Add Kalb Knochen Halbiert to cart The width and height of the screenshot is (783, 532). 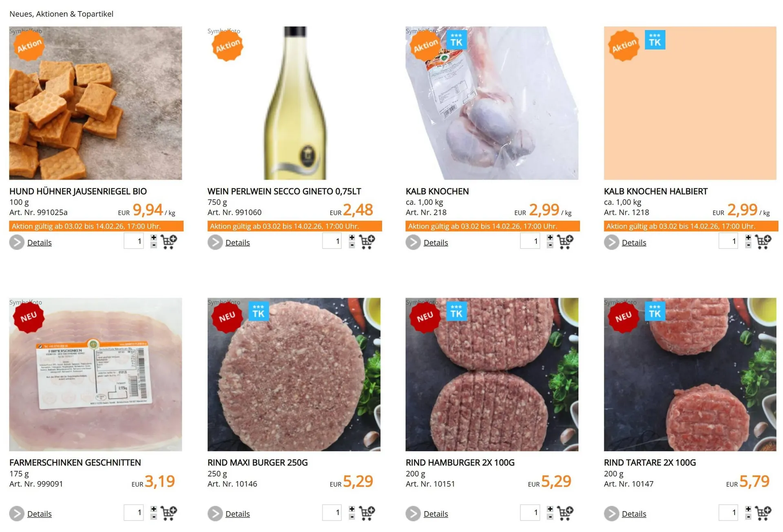coord(763,242)
